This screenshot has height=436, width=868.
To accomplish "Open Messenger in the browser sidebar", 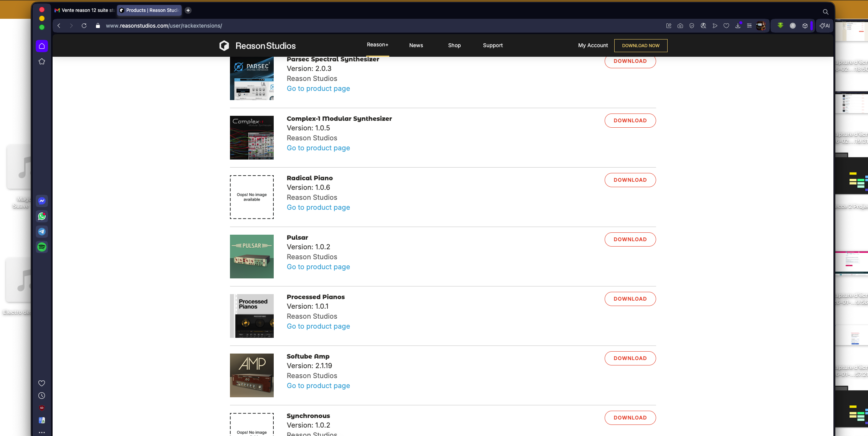I will [42, 201].
